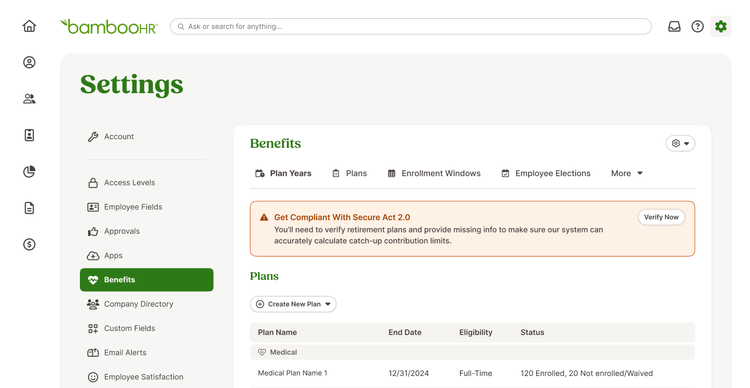This screenshot has width=750, height=388.
Task: Click the Get Compliant With Secure Act 2.0 heading
Action: [342, 217]
